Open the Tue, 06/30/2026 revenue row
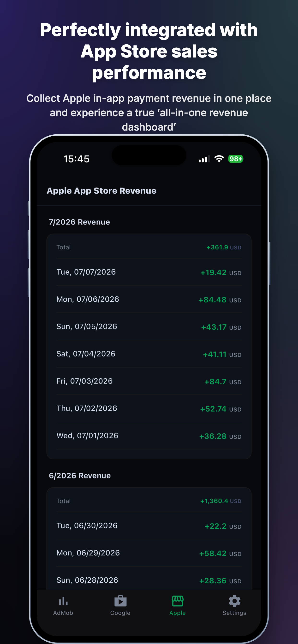 [149, 525]
